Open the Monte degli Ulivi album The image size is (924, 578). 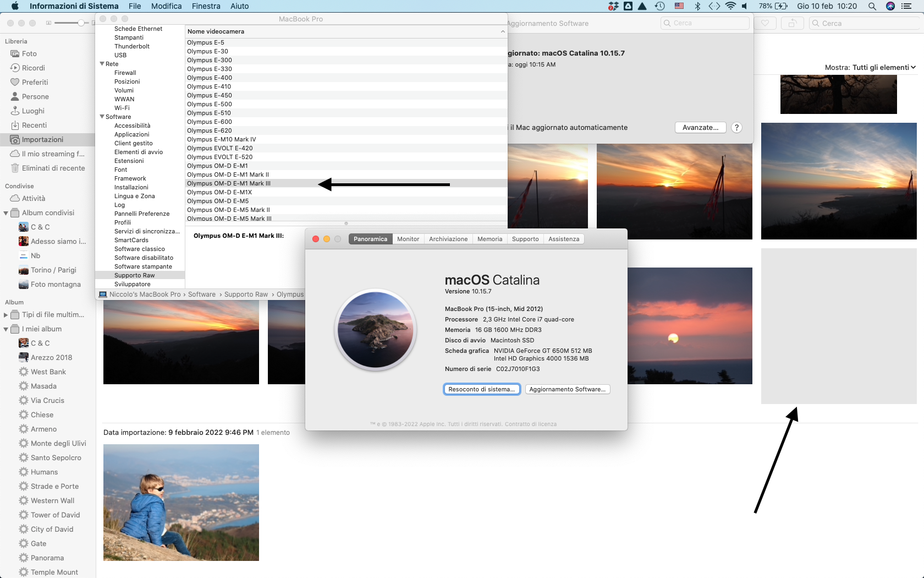point(58,443)
